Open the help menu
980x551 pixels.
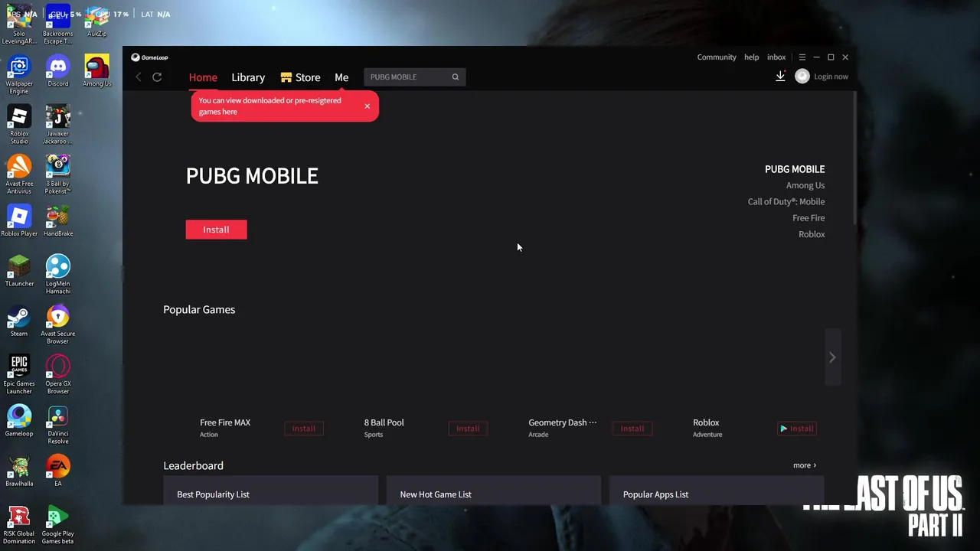point(752,57)
